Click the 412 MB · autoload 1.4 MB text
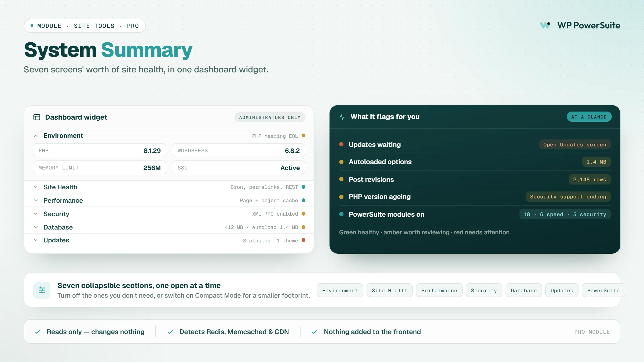This screenshot has width=644, height=362. coord(261,227)
